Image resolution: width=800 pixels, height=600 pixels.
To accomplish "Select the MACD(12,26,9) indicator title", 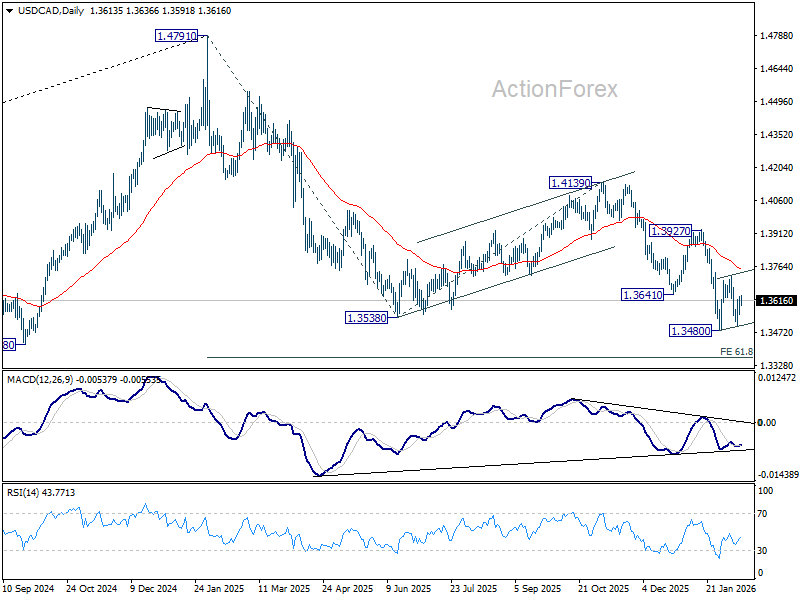I will [x=40, y=380].
